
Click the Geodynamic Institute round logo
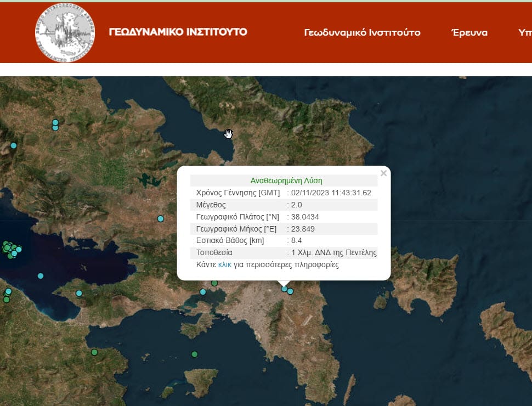(65, 32)
